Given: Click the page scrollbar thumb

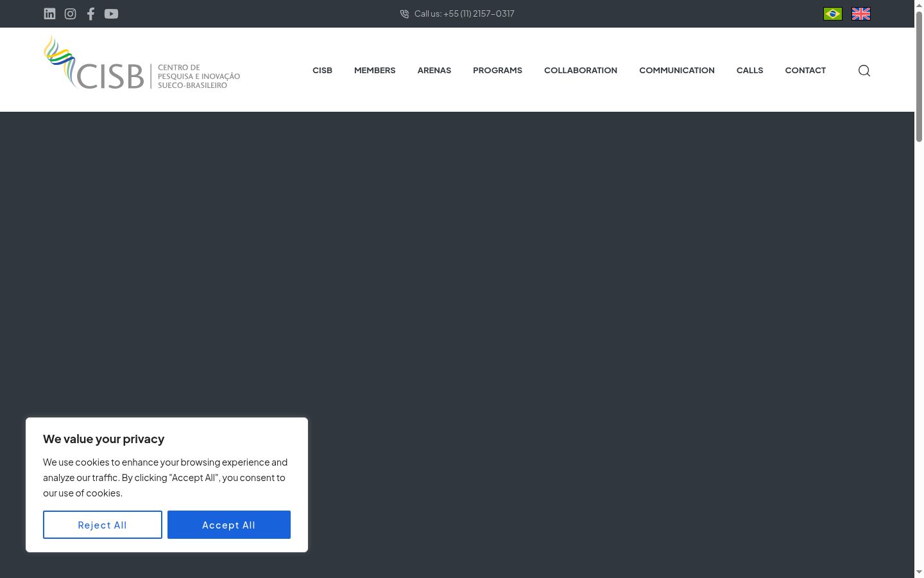Looking at the screenshot, I should point(919,76).
